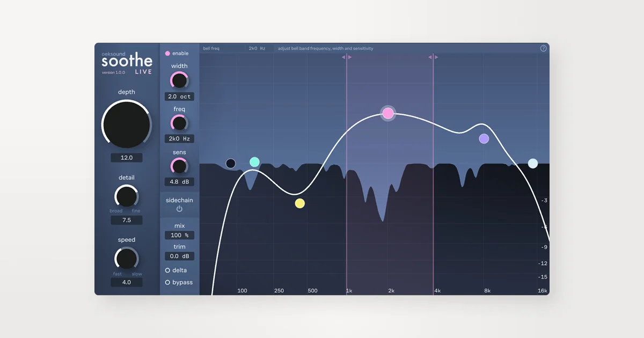
Task: Click the detail knob
Action: pos(127,196)
